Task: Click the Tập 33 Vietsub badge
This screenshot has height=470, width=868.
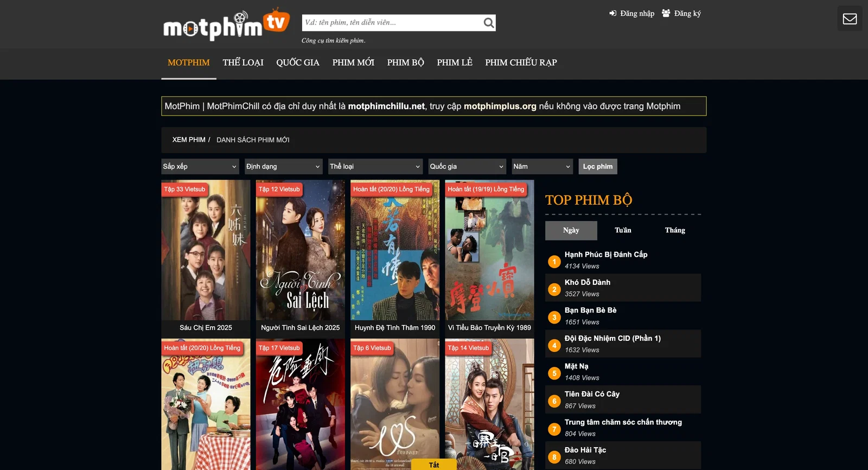Action: 184,189
